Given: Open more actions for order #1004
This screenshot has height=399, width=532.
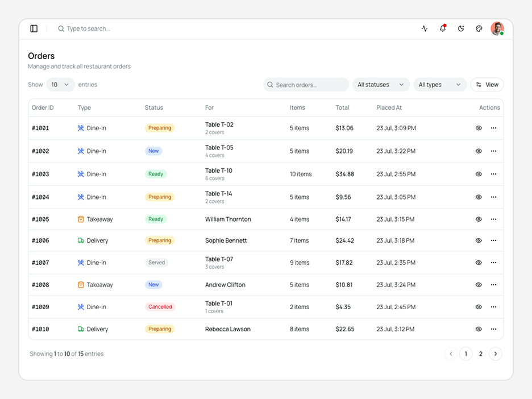Looking at the screenshot, I should tap(493, 197).
